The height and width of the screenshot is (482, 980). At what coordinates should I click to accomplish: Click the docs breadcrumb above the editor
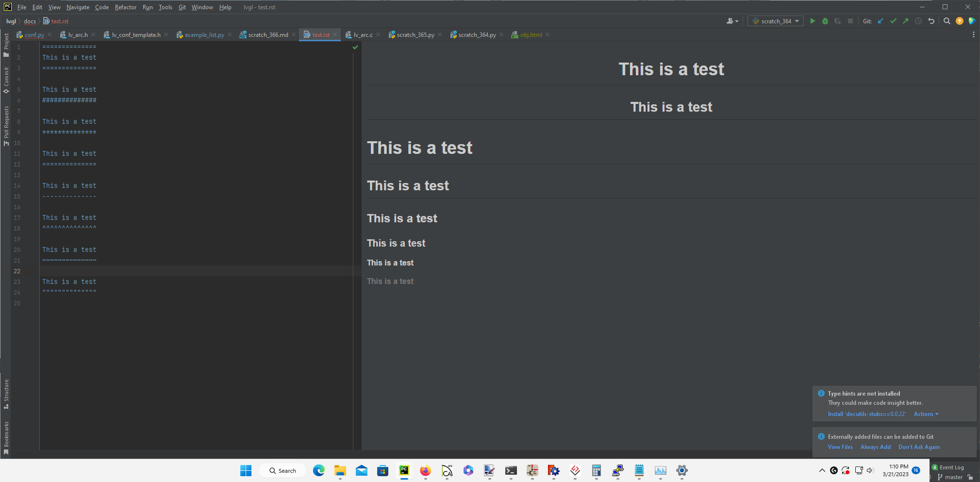click(30, 21)
